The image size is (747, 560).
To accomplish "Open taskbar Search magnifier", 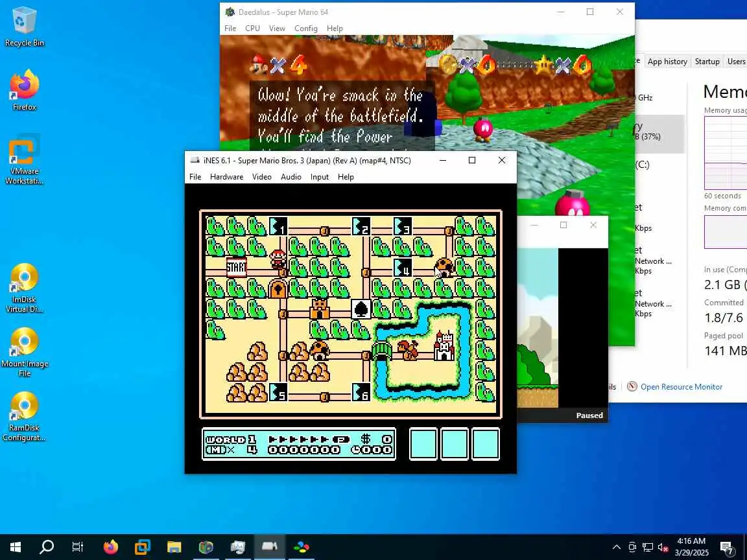I will (x=46, y=546).
